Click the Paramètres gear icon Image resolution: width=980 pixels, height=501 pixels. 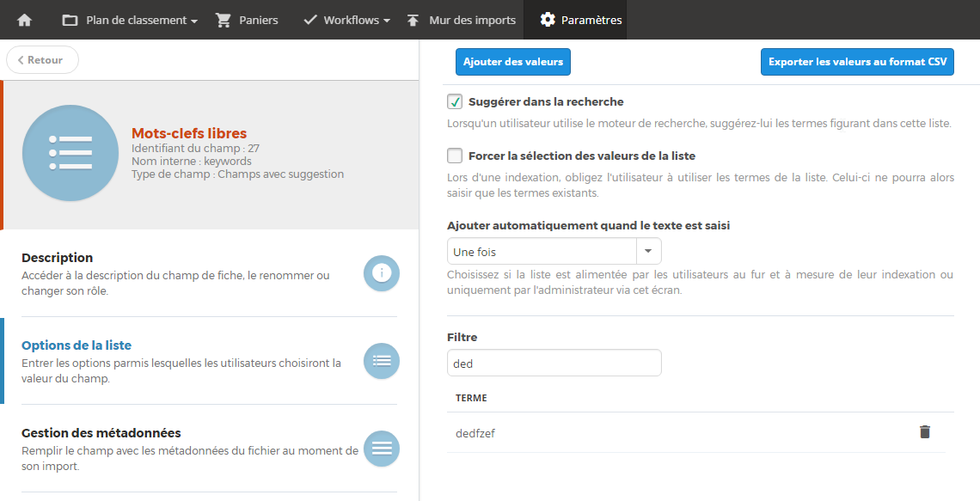[x=548, y=20]
